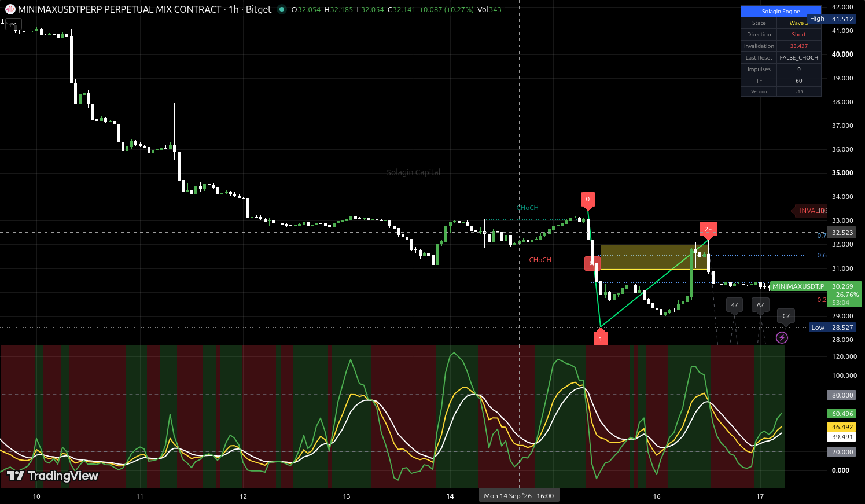Click the Version value v15
The image size is (865, 504).
pyautogui.click(x=799, y=91)
